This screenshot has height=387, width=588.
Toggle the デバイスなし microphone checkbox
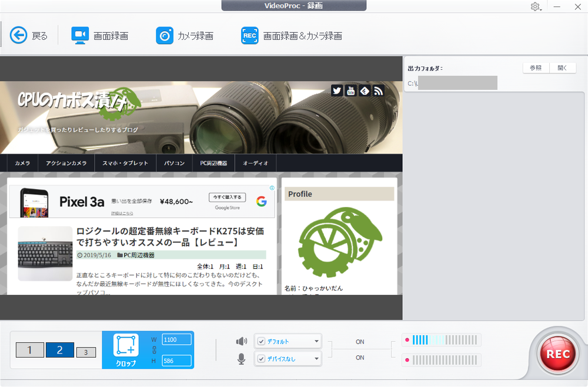tap(262, 359)
